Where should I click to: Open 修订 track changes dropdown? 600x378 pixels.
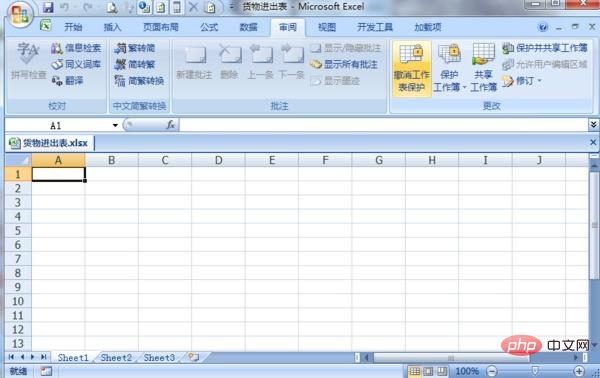click(522, 81)
